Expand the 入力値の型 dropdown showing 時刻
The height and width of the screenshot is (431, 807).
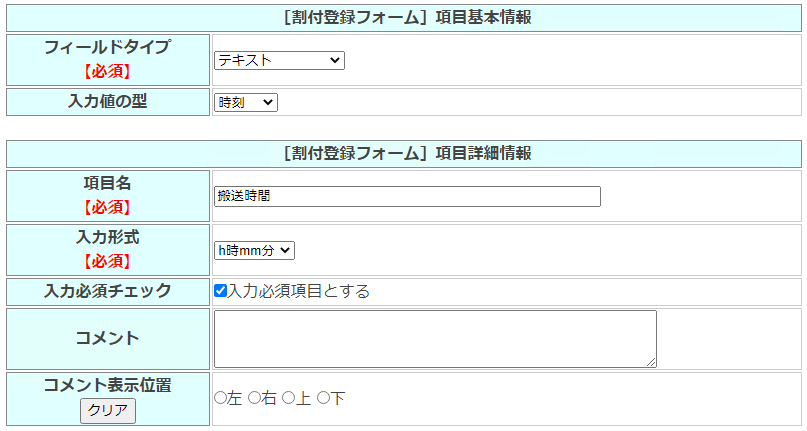(x=245, y=102)
